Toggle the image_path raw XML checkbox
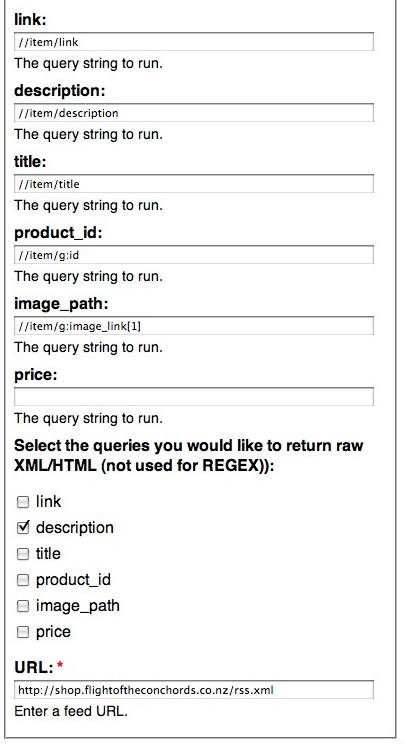Screen dimensions: 404x751 click(x=23, y=606)
